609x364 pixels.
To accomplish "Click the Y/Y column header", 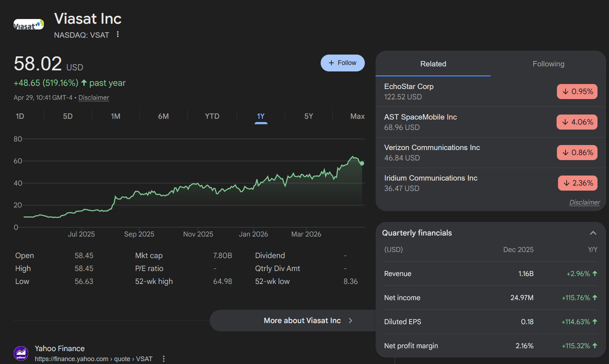I will click(592, 249).
